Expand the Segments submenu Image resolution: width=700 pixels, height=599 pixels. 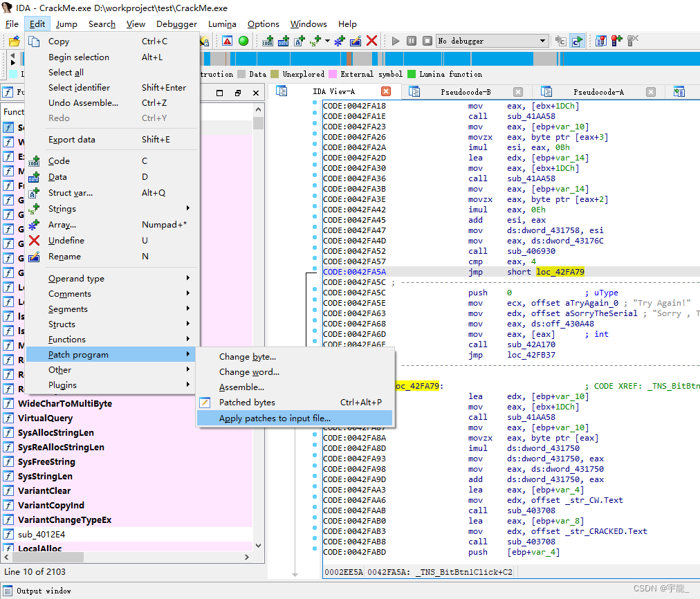point(111,309)
